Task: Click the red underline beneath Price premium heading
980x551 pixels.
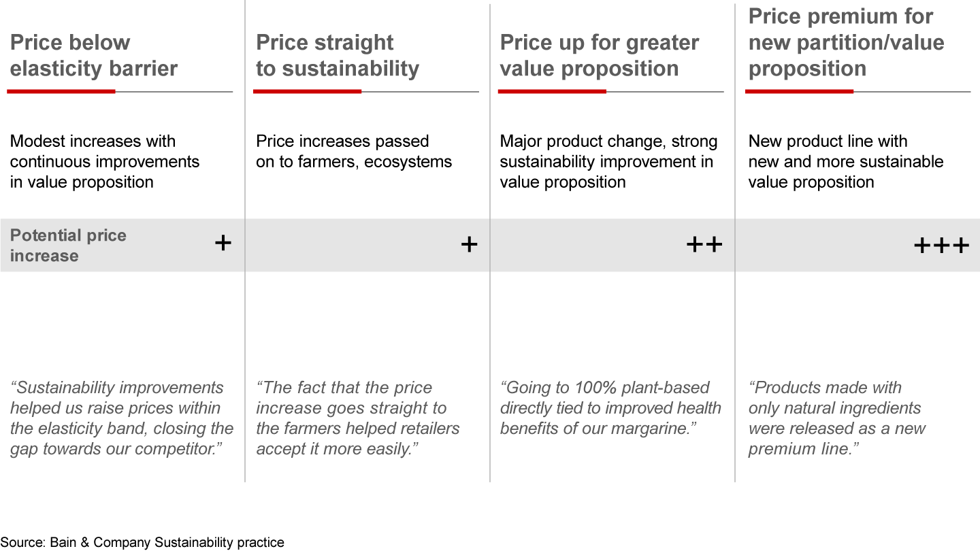Action: 799,91
